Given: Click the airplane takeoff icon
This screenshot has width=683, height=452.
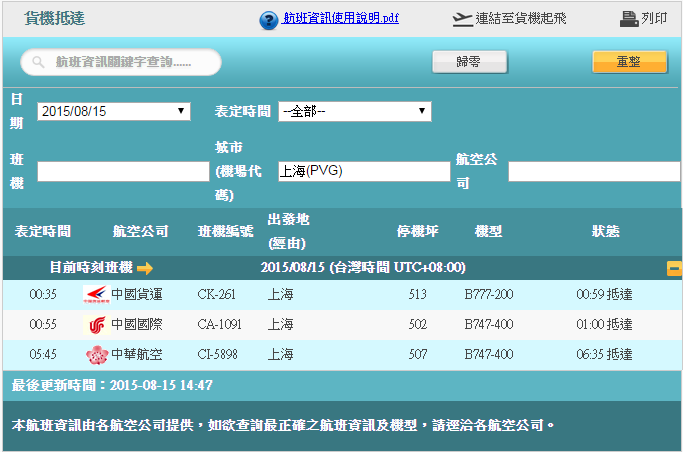Looking at the screenshot, I should tap(462, 20).
